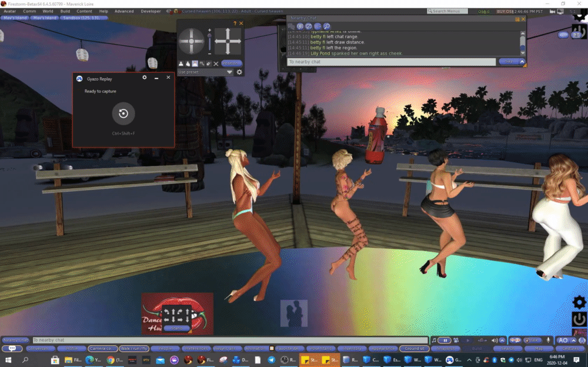Open the Content menu

tap(84, 11)
